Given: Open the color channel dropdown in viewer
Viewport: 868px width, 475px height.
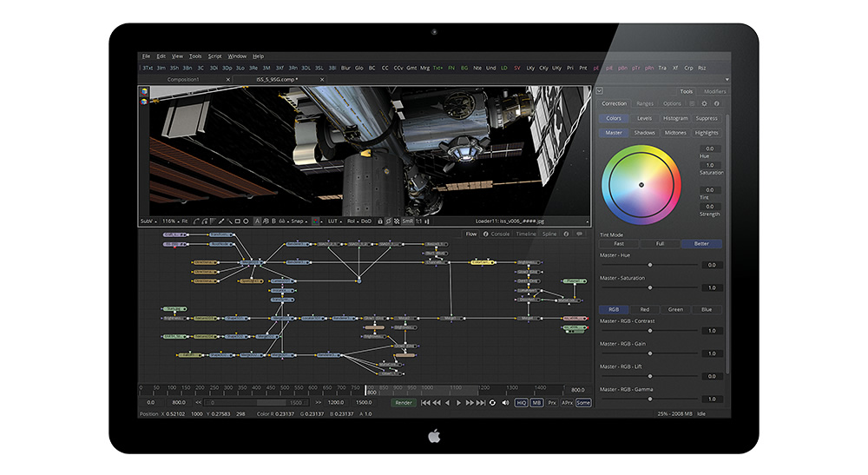Looking at the screenshot, I should 317,221.
